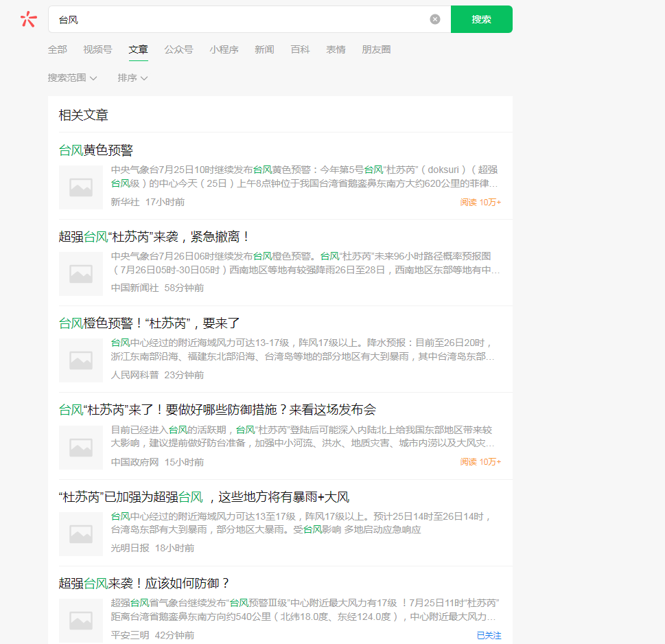Click the red WeChat Search logo icon

(x=29, y=19)
